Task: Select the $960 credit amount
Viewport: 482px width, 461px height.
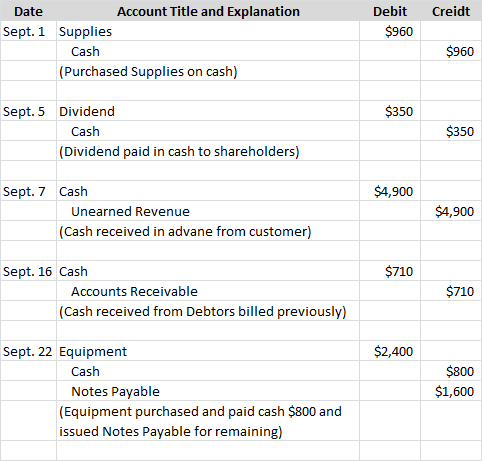Action: coord(460,51)
